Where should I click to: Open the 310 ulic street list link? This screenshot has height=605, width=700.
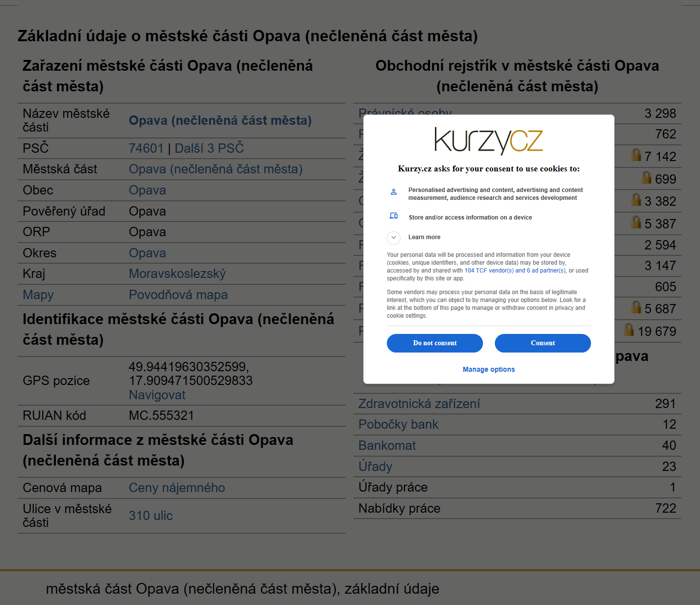151,516
